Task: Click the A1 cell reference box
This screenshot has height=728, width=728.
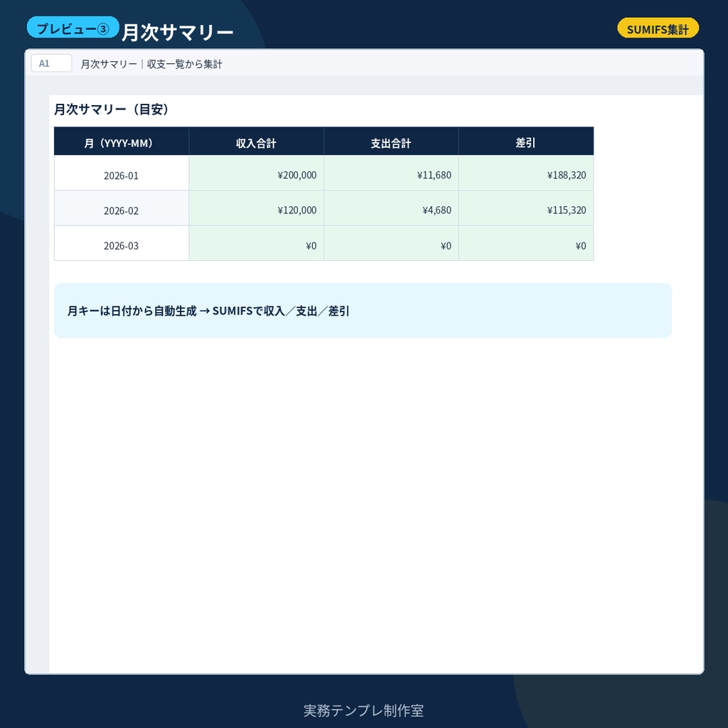Action: [x=51, y=63]
